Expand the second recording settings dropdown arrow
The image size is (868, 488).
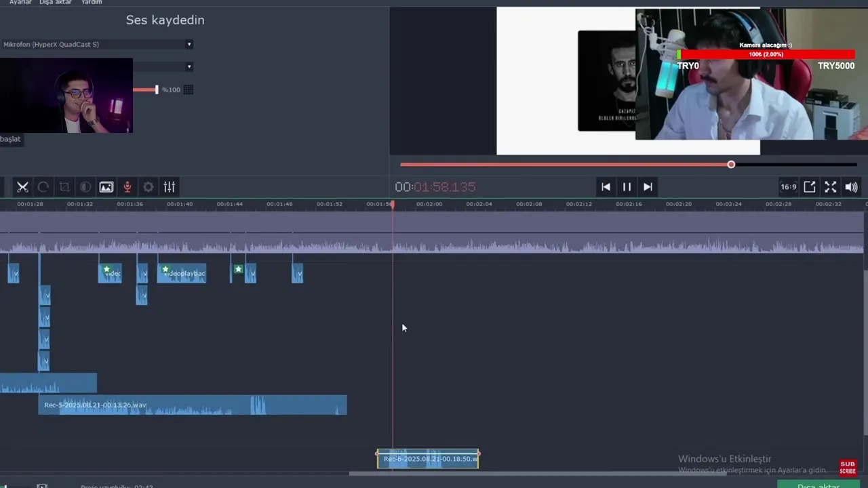[x=189, y=66]
